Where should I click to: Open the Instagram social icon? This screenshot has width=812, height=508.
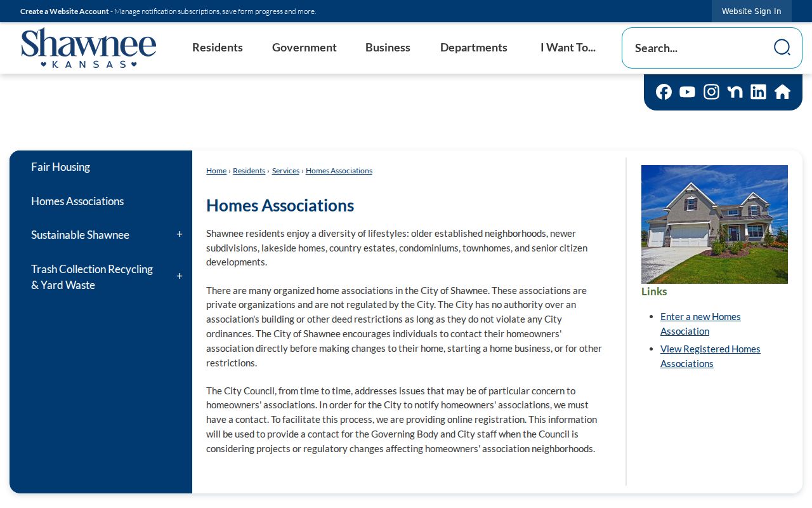711,92
